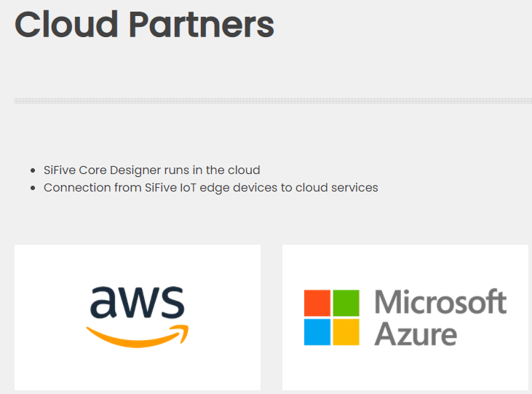
Task: Click the green square in Microsoft logo
Action: pos(346,303)
